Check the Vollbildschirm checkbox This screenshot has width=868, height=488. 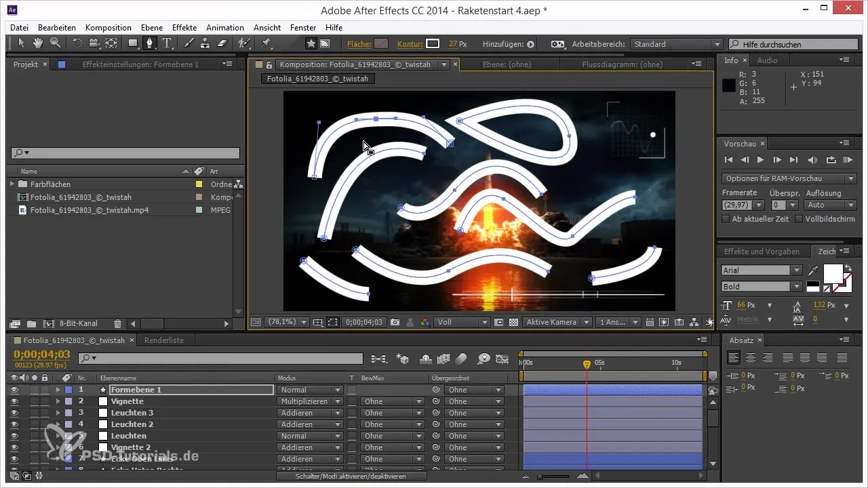799,219
